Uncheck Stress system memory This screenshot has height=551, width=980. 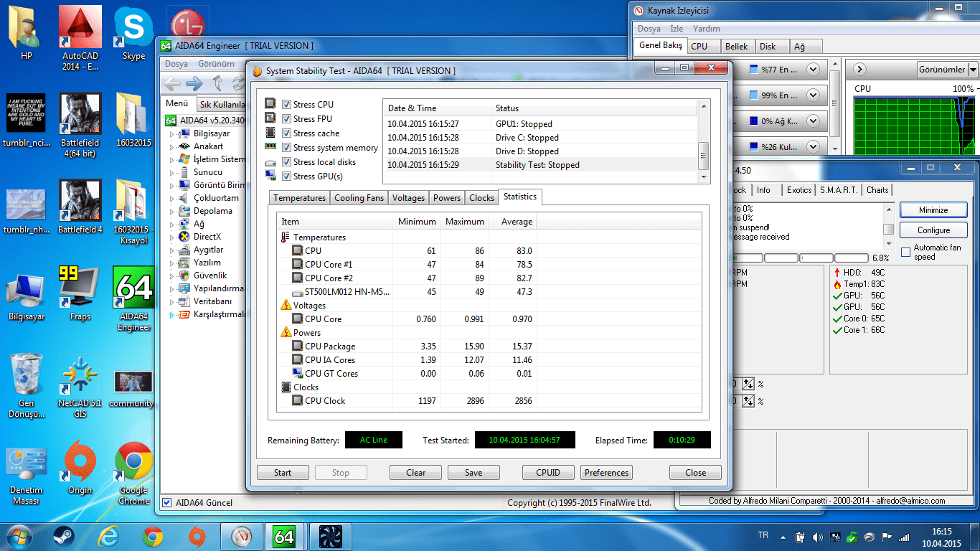pos(287,148)
